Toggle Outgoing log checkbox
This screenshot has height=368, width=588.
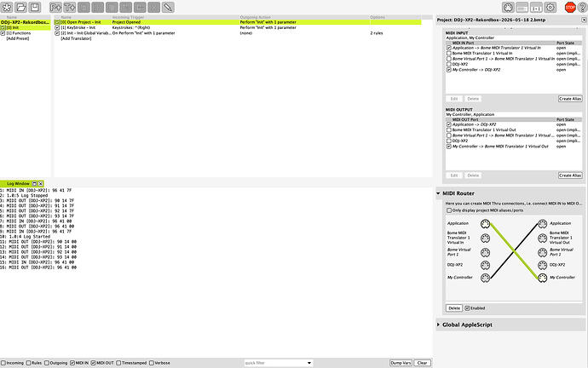pyautogui.click(x=47, y=363)
